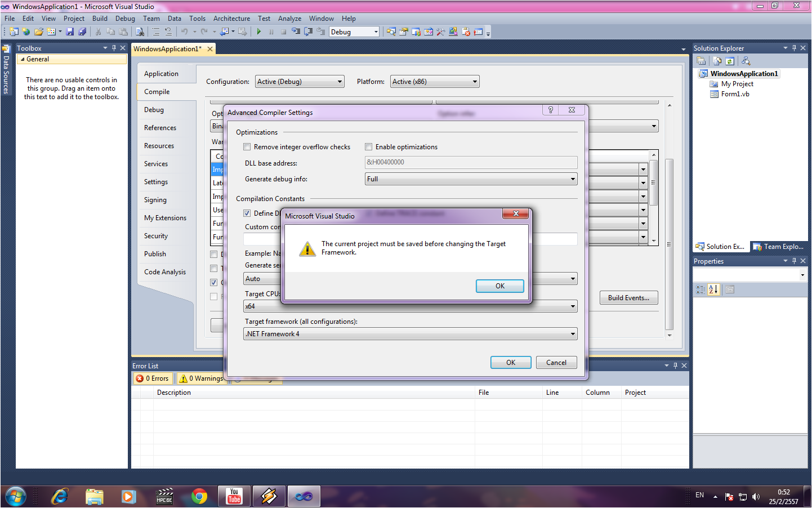Click Cancel in Advanced Compiler Settings

click(x=556, y=363)
